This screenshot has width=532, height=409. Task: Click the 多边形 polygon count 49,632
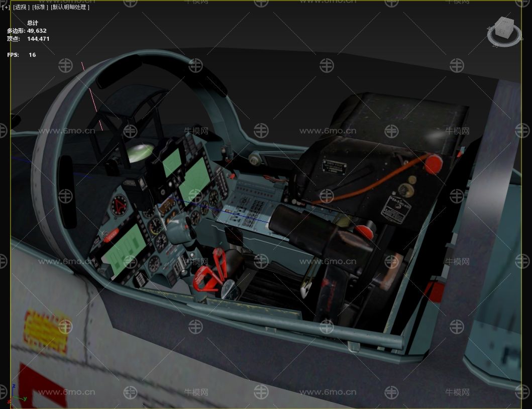coord(37,31)
